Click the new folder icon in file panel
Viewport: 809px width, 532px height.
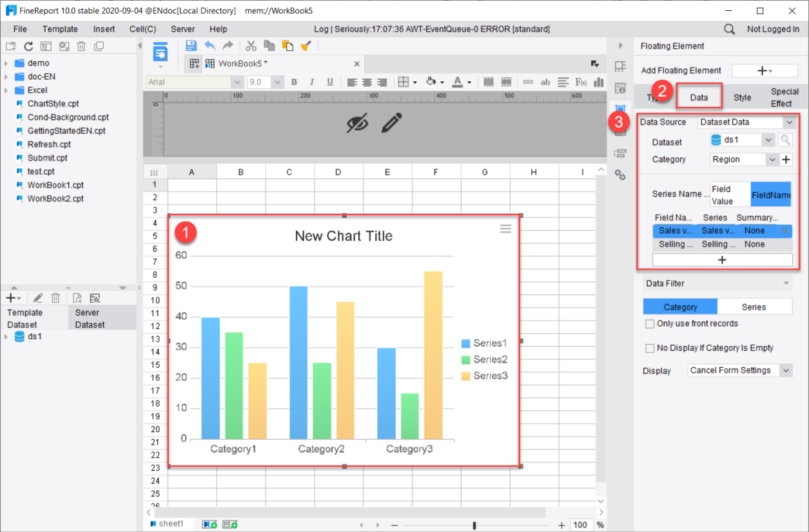tap(10, 46)
